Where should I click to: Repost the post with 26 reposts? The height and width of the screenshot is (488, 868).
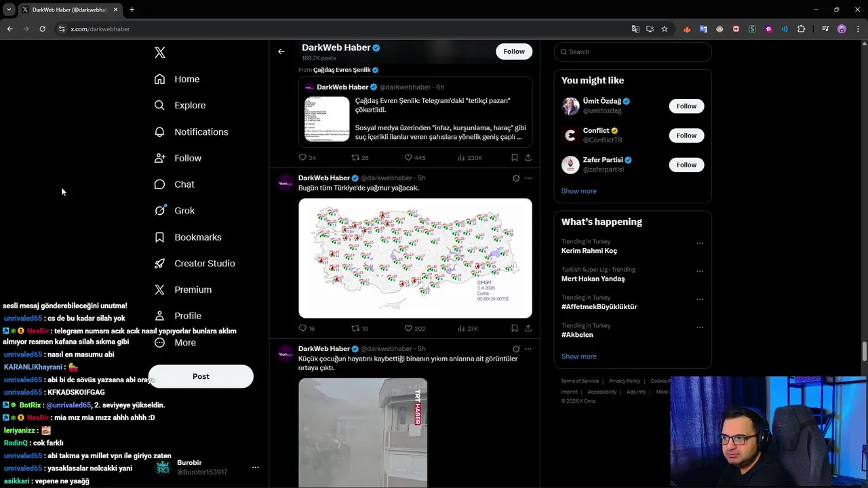click(x=359, y=157)
